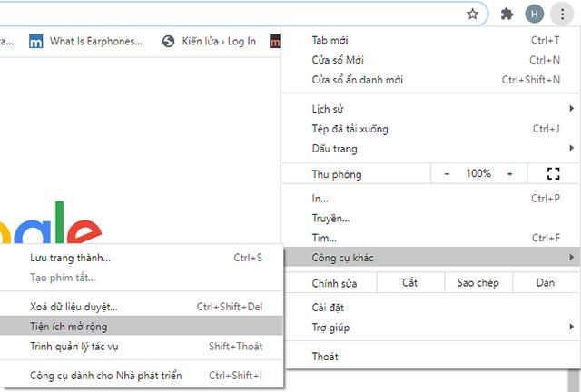Open Cửa sổ ẩn danh mới
Viewport: 581px width, 392px height.
pyautogui.click(x=430, y=80)
